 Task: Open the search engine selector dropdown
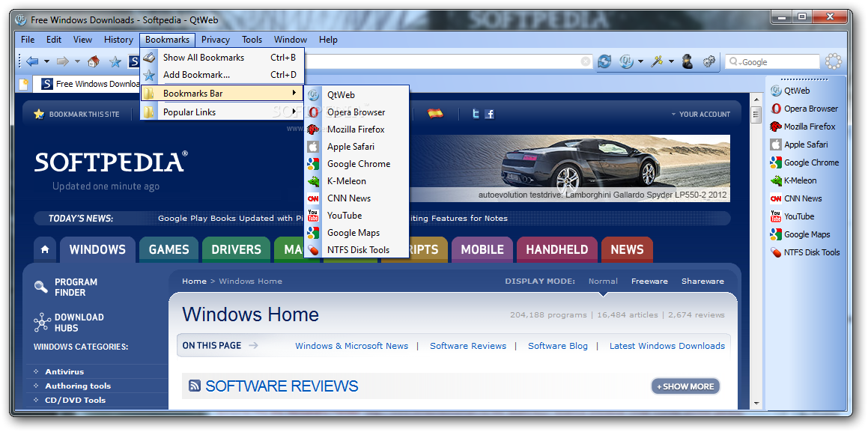pyautogui.click(x=735, y=62)
